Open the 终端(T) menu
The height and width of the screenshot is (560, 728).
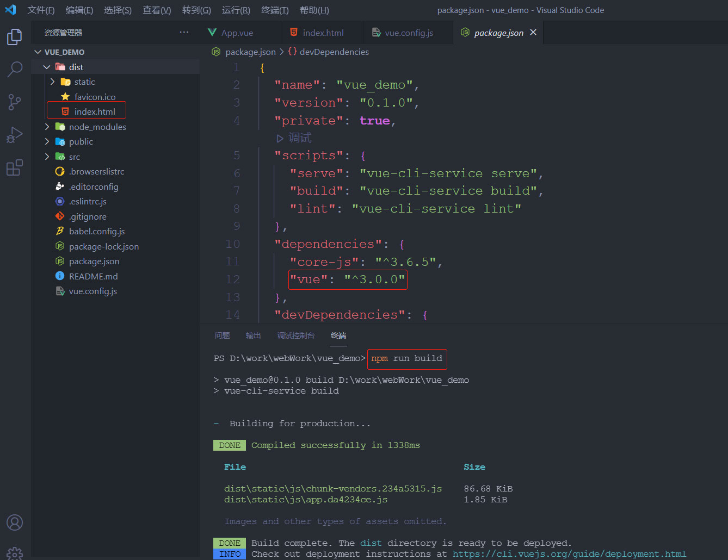[x=275, y=10]
